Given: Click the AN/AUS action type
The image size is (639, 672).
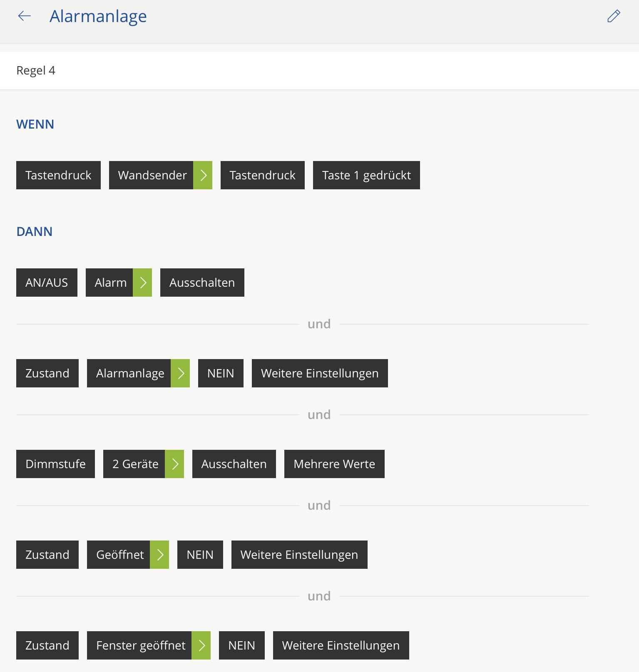Looking at the screenshot, I should tap(47, 283).
